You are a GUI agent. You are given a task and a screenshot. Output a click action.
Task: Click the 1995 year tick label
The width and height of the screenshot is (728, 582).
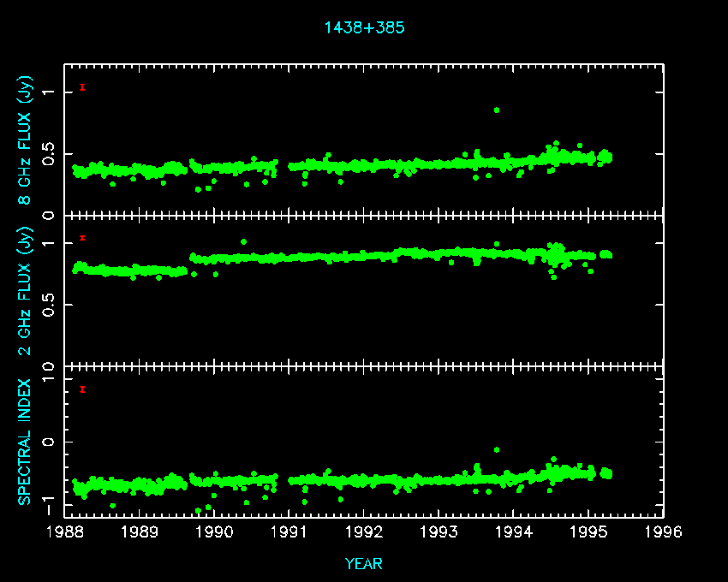click(588, 532)
